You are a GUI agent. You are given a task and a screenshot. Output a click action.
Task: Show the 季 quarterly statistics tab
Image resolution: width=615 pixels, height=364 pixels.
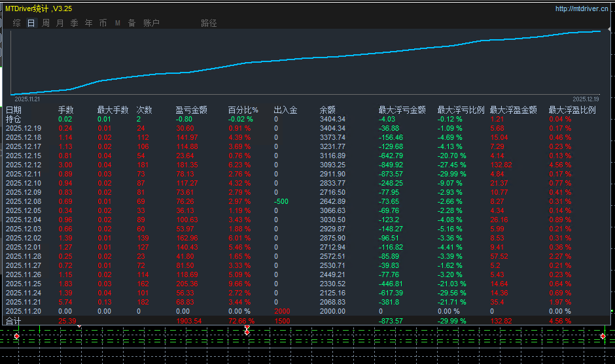pyautogui.click(x=74, y=23)
